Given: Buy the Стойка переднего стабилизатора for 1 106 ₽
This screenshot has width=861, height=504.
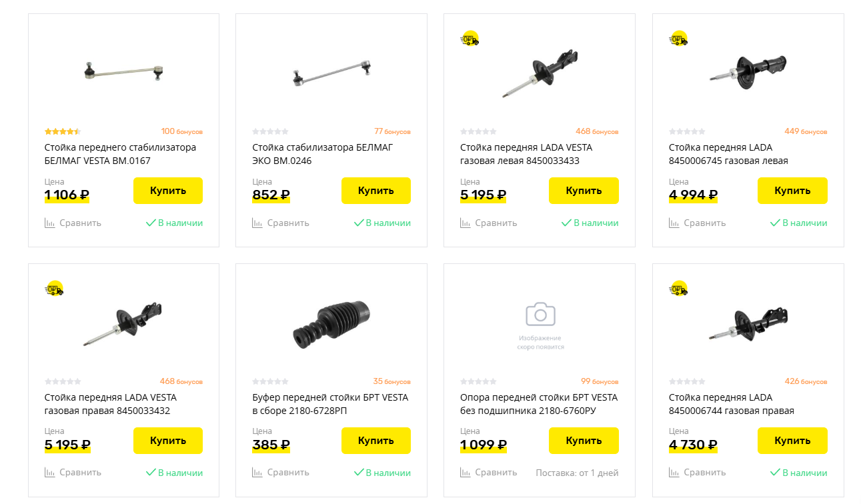Looking at the screenshot, I should [168, 191].
